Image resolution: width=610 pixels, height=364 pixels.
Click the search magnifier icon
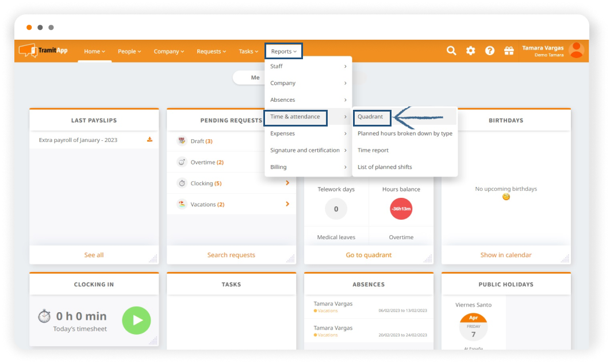pos(451,51)
